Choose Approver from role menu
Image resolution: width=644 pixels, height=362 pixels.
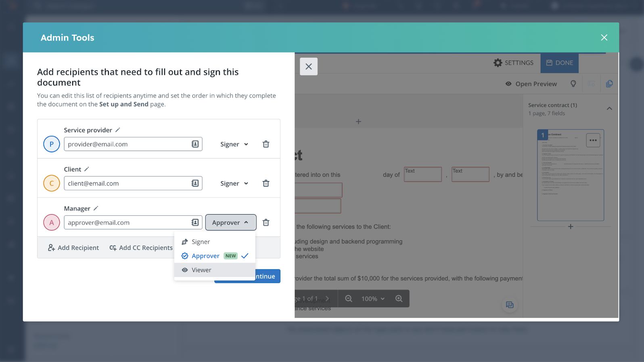pyautogui.click(x=215, y=256)
